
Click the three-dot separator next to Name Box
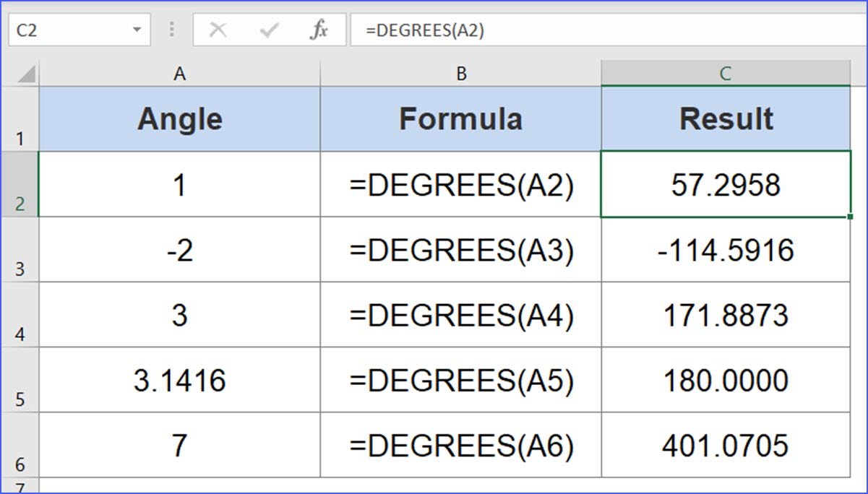[x=171, y=30]
